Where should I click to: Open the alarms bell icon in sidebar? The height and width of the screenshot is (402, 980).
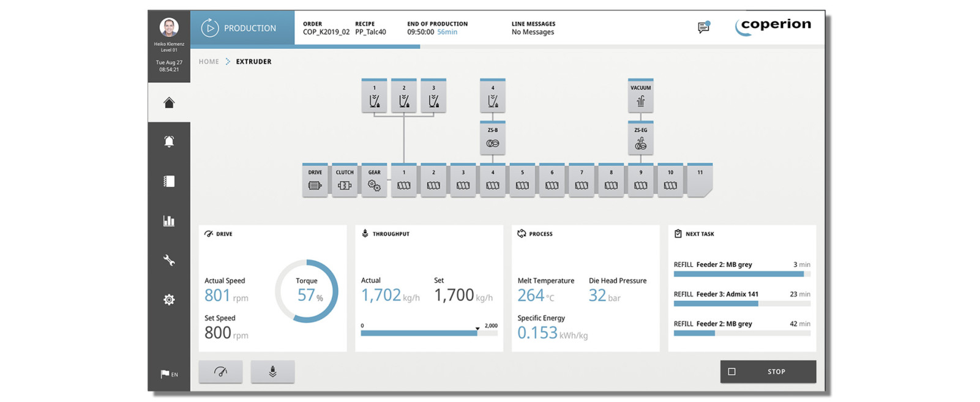click(169, 141)
